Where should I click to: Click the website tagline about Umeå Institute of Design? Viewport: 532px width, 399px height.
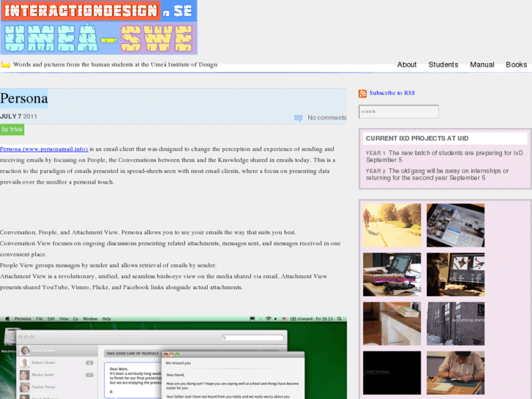(x=115, y=64)
